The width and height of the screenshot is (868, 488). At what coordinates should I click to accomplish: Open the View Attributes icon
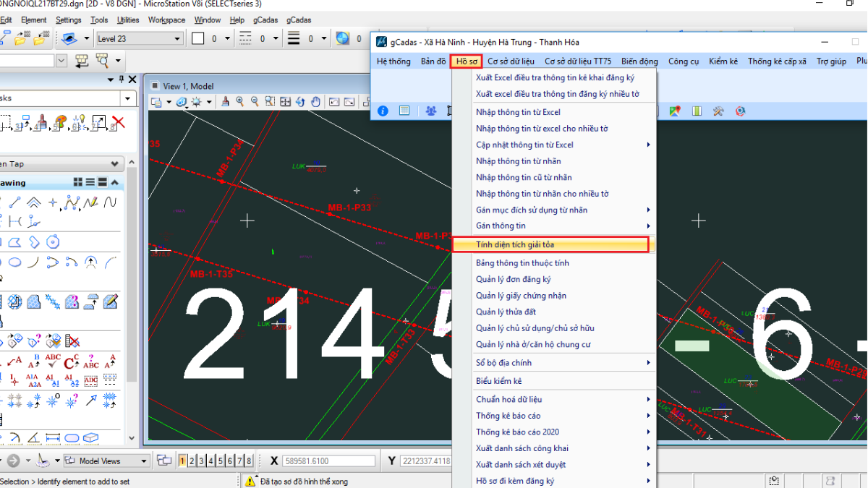click(156, 102)
